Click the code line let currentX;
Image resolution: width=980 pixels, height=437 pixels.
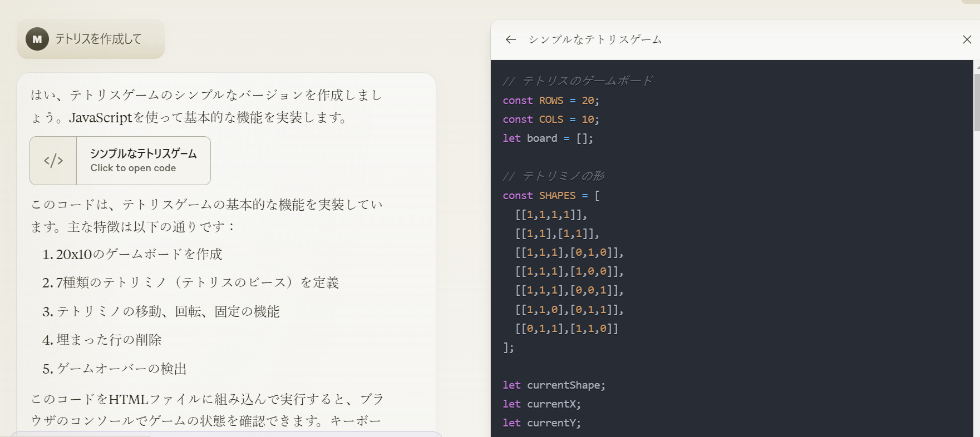click(541, 404)
